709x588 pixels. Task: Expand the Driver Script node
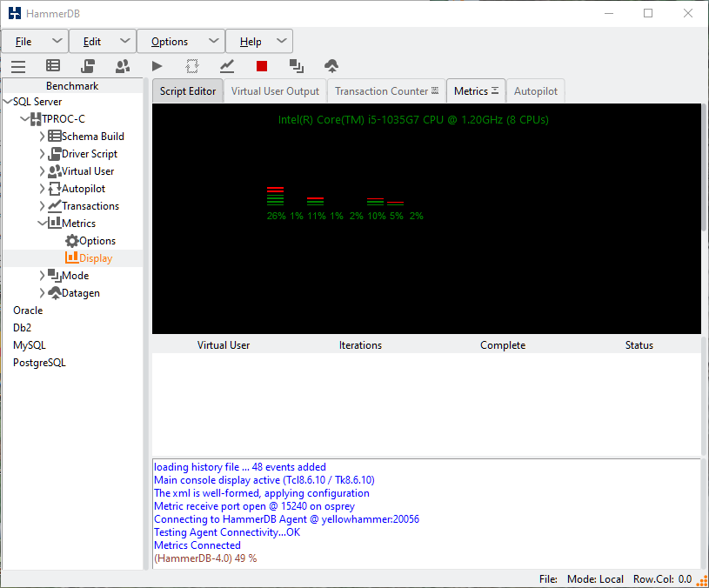(x=42, y=154)
